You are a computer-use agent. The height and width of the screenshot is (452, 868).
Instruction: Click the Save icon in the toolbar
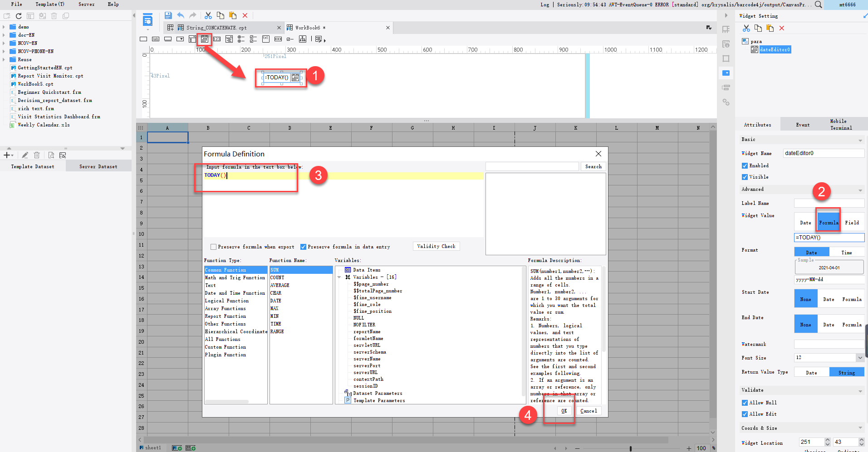click(x=168, y=15)
